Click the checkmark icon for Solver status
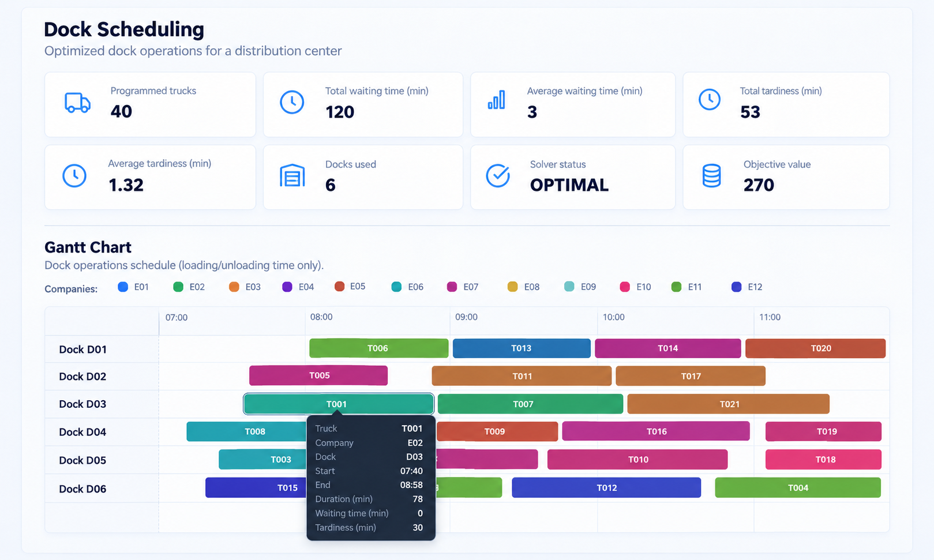The image size is (934, 560). point(498,175)
